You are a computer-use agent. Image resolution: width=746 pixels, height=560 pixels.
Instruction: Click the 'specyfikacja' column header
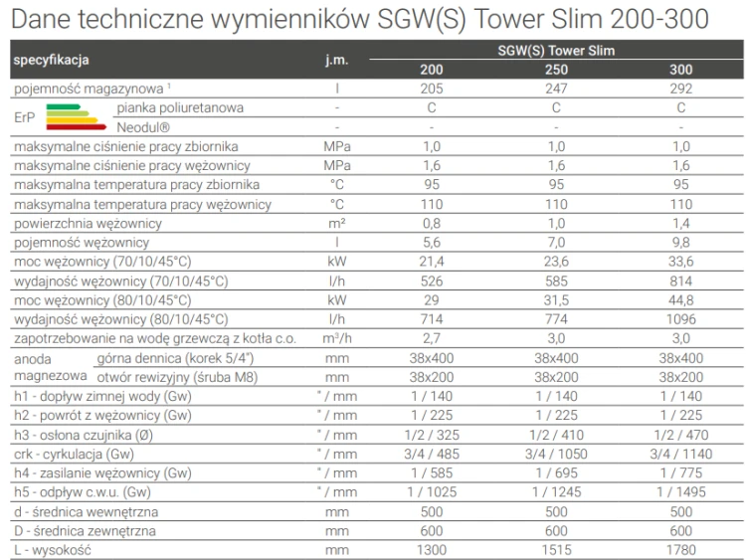[x=52, y=60]
